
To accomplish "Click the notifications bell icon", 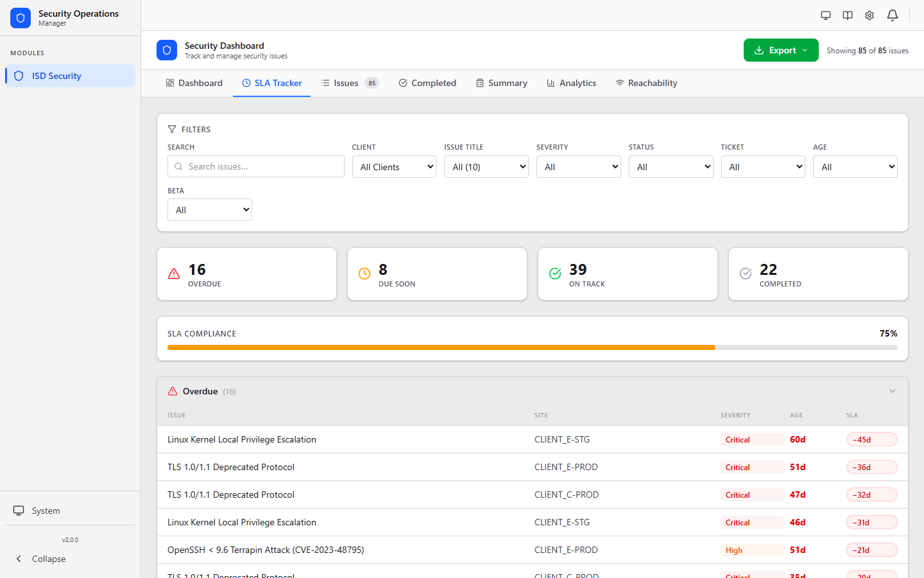I will (893, 15).
